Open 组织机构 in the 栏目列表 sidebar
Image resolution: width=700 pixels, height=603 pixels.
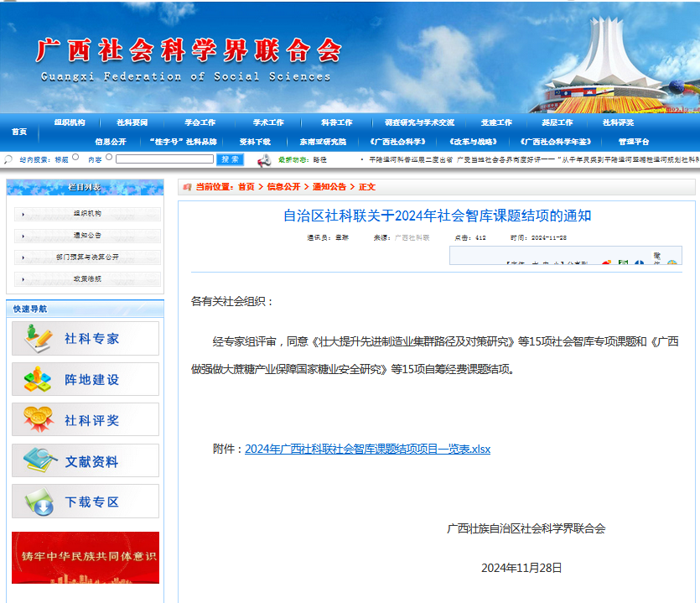click(x=87, y=214)
